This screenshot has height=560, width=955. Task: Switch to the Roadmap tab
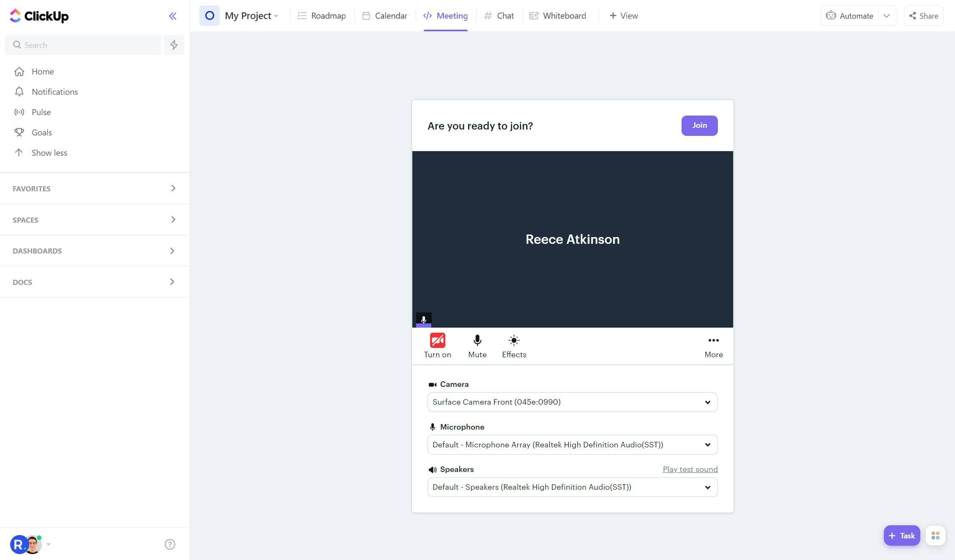click(322, 16)
